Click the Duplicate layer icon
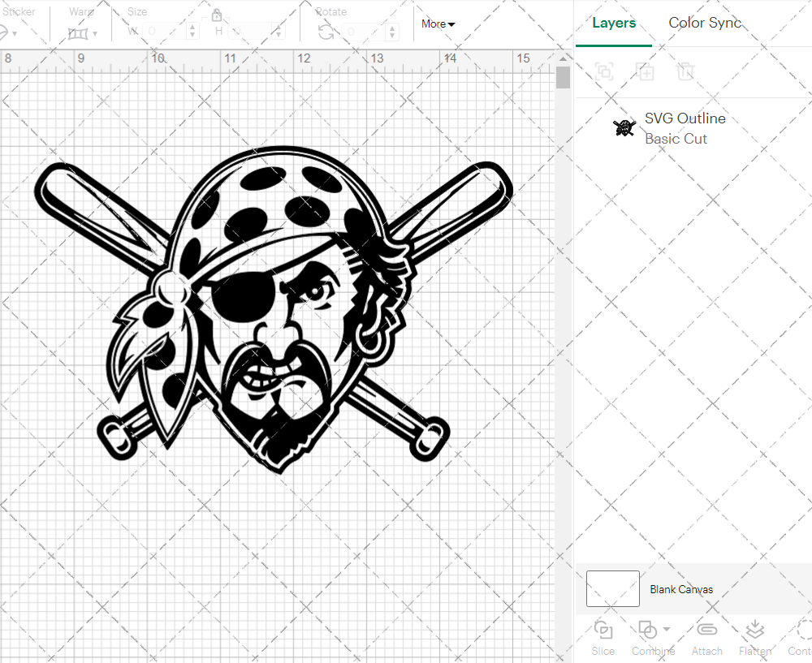The height and width of the screenshot is (663, 812). [x=646, y=72]
